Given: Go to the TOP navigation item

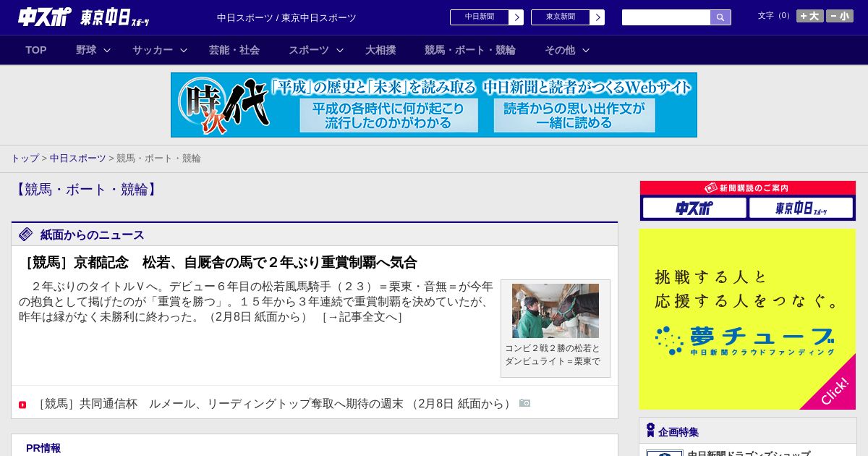Looking at the screenshot, I should tap(36, 50).
